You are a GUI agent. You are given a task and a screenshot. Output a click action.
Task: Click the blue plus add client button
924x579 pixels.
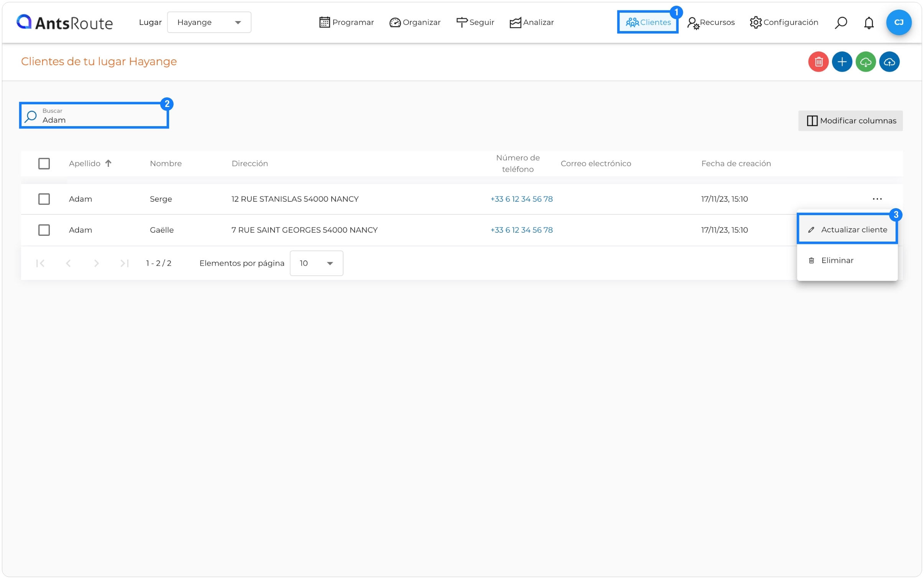click(x=842, y=62)
